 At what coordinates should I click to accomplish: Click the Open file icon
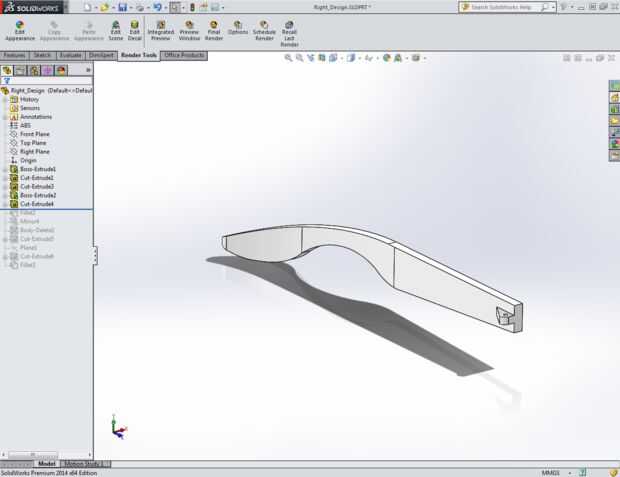click(104, 7)
